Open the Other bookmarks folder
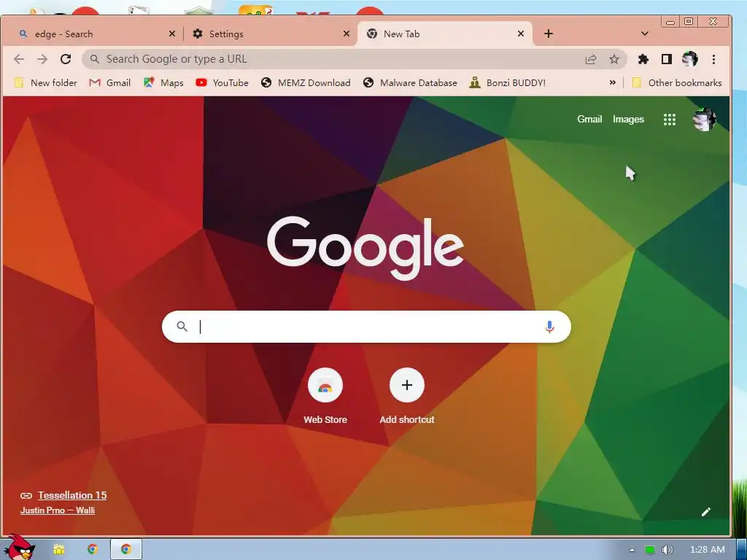This screenshot has height=560, width=747. coord(676,83)
